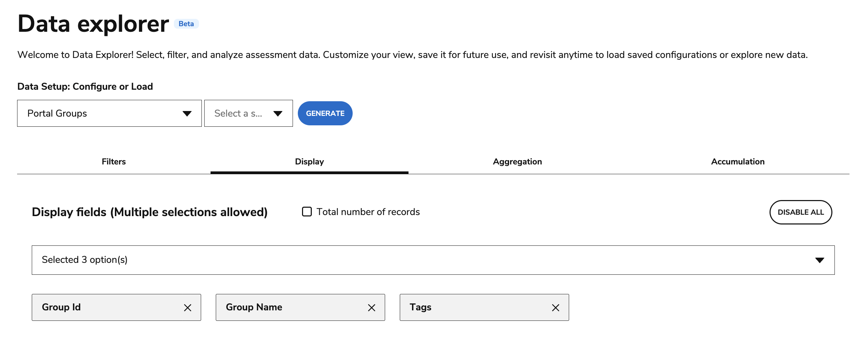Screen dimensions: 868x354
Task: Open the 'Select a s...' dropdown
Action: click(x=249, y=113)
